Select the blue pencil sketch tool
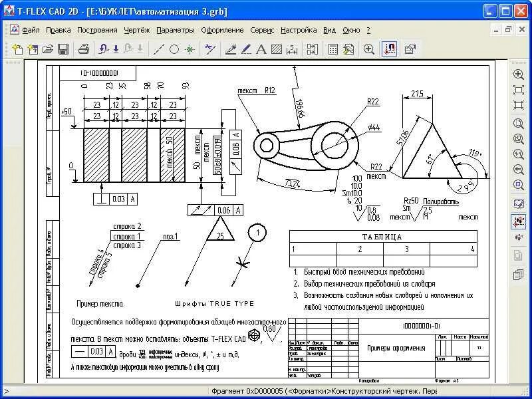The height and width of the screenshot is (399, 532). click(x=246, y=49)
